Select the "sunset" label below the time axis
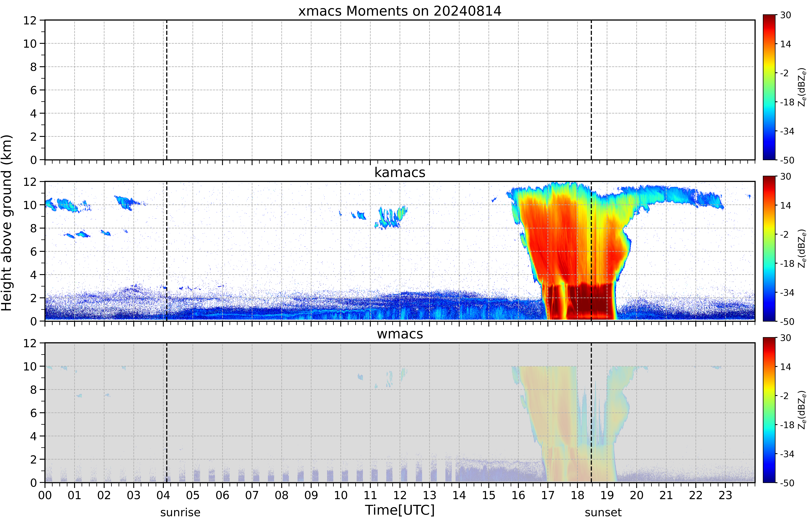 pos(603,512)
